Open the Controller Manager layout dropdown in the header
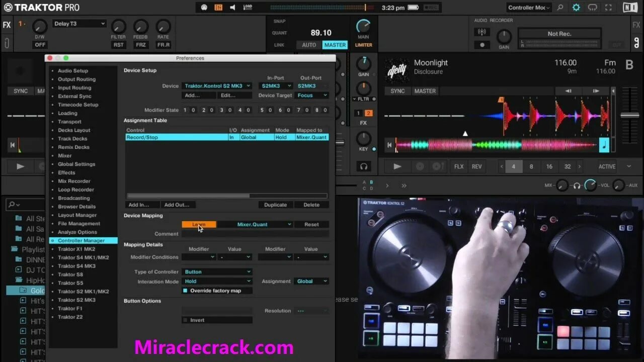Viewport: 644px width, 362px height. (x=528, y=8)
